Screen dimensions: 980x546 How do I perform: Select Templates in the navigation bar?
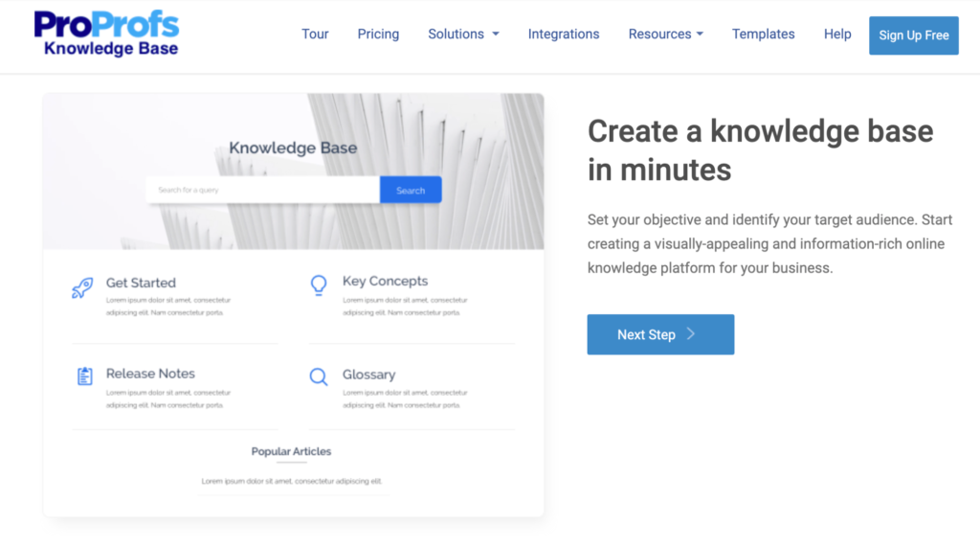tap(763, 34)
